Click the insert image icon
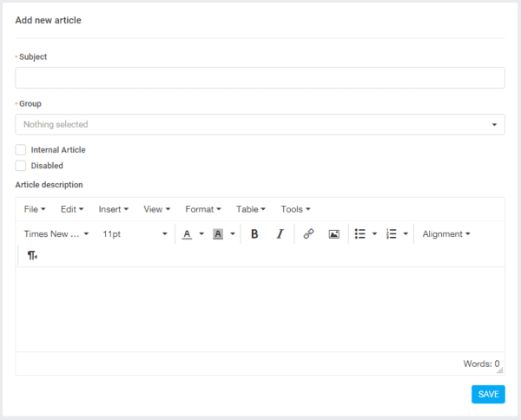Screen dimensions: 521x420 (333, 234)
